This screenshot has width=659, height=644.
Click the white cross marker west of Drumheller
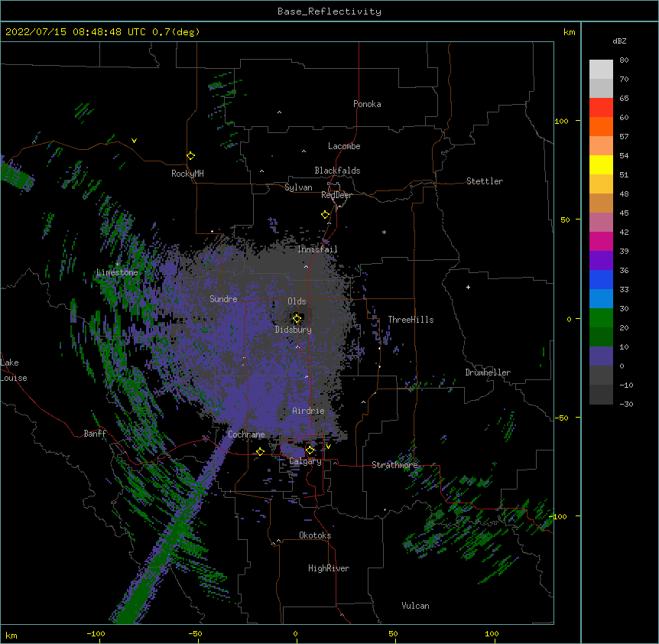point(468,287)
